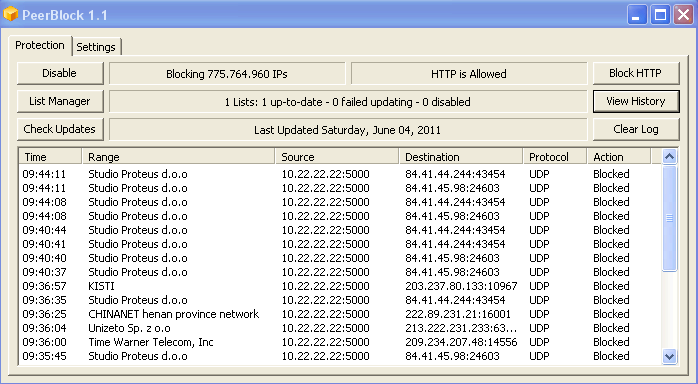
Task: Close the PeerBlock window
Action: tap(683, 15)
